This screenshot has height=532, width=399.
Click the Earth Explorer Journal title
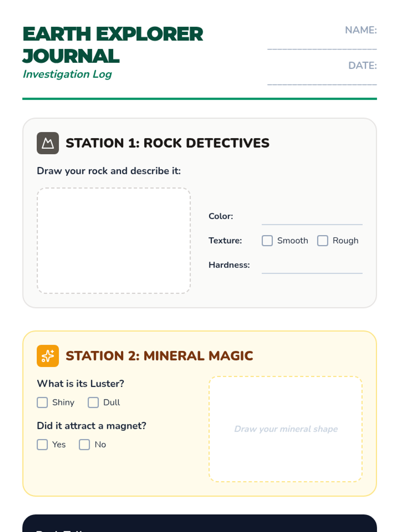[x=112, y=45]
